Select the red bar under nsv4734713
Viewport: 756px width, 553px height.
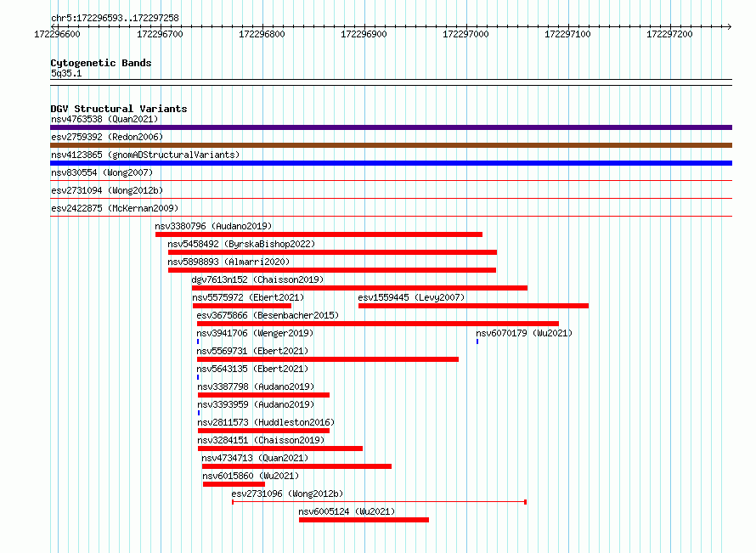click(296, 466)
